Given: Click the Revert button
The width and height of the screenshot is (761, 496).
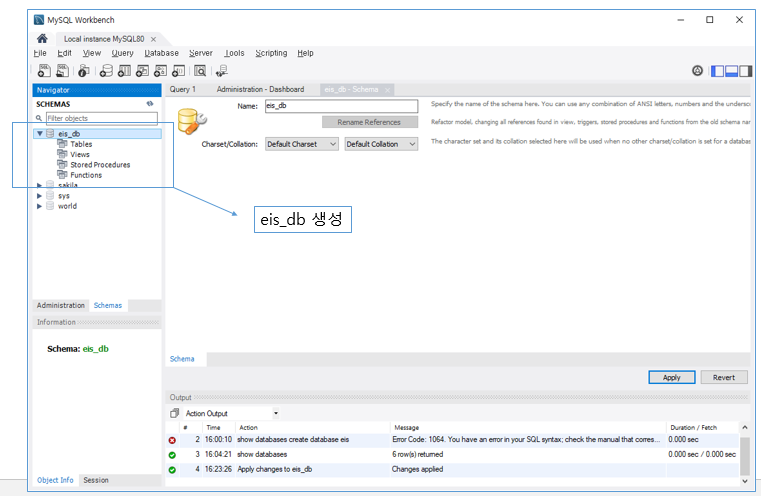Looking at the screenshot, I should pos(724,378).
